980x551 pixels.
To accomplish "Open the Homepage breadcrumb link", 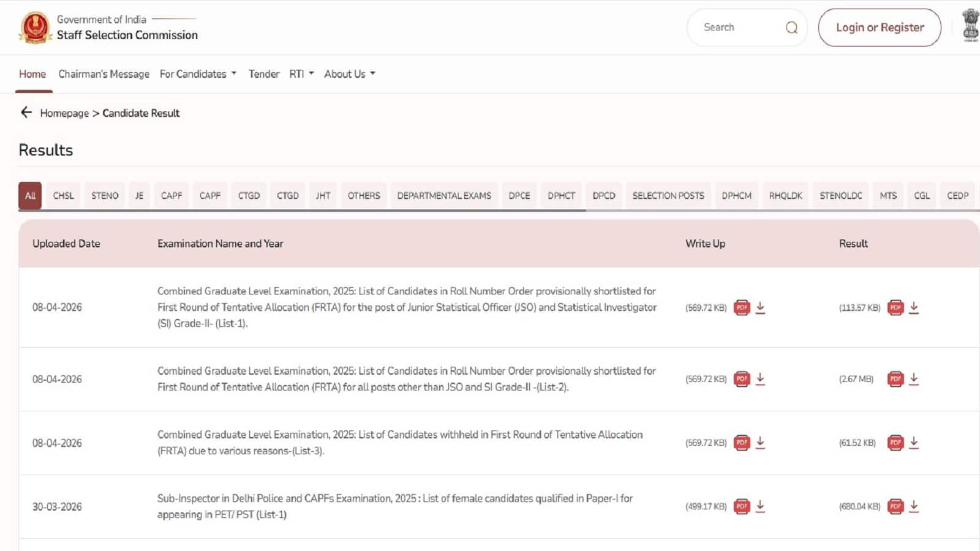I will [x=64, y=113].
